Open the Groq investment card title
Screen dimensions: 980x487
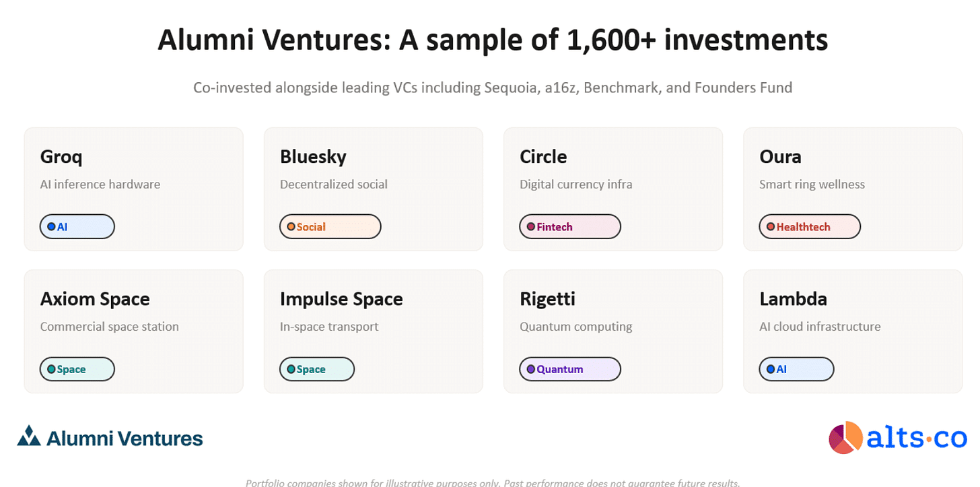(61, 157)
